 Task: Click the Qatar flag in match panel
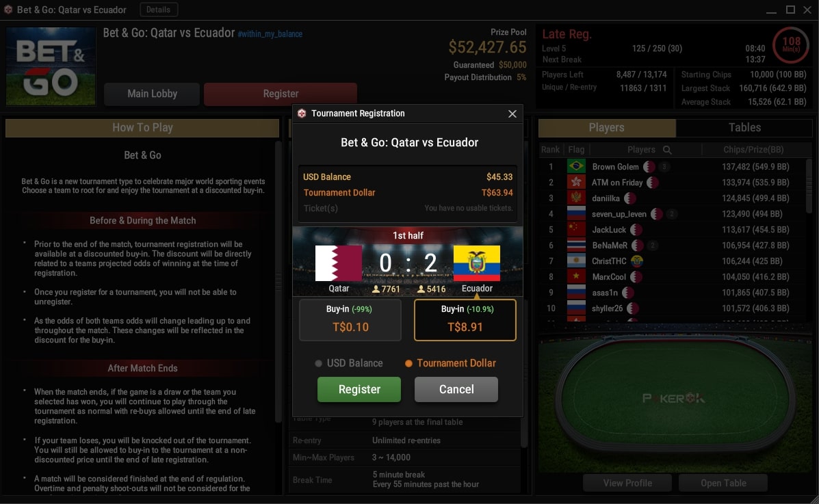(339, 263)
